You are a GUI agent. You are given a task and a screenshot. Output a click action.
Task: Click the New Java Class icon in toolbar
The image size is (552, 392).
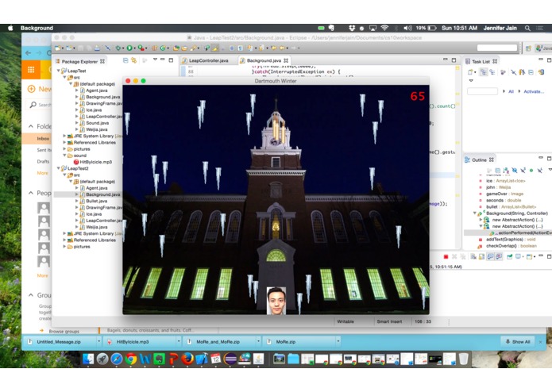click(x=163, y=48)
